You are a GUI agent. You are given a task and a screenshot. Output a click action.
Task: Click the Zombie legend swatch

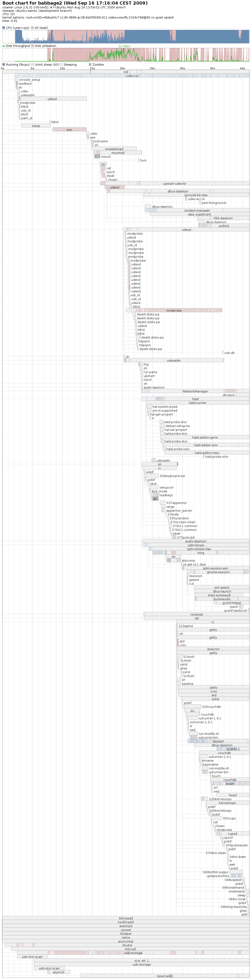(90, 65)
